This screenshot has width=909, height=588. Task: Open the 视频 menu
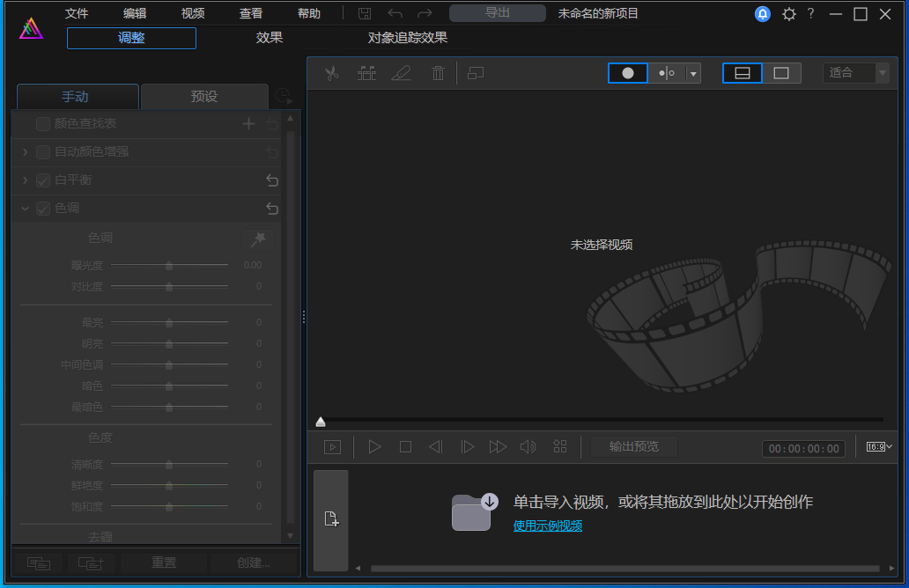pos(193,13)
